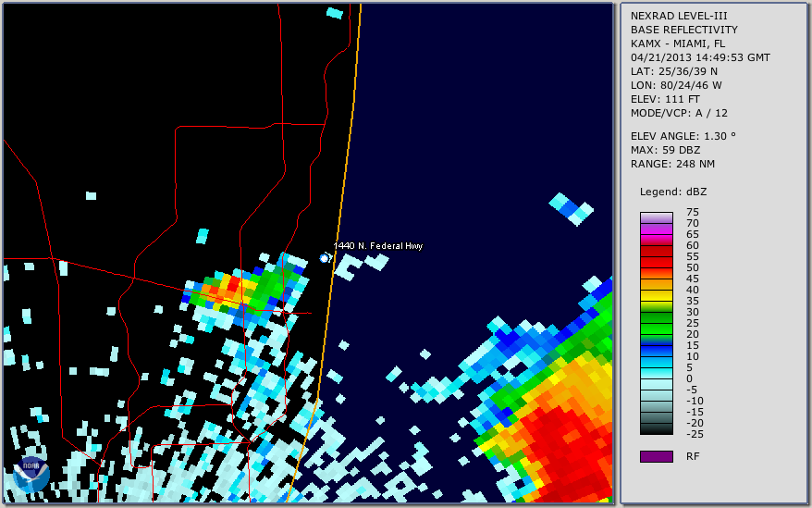Click the 'MAX: 59 DBZ' value
This screenshot has height=508, width=812.
point(666,150)
